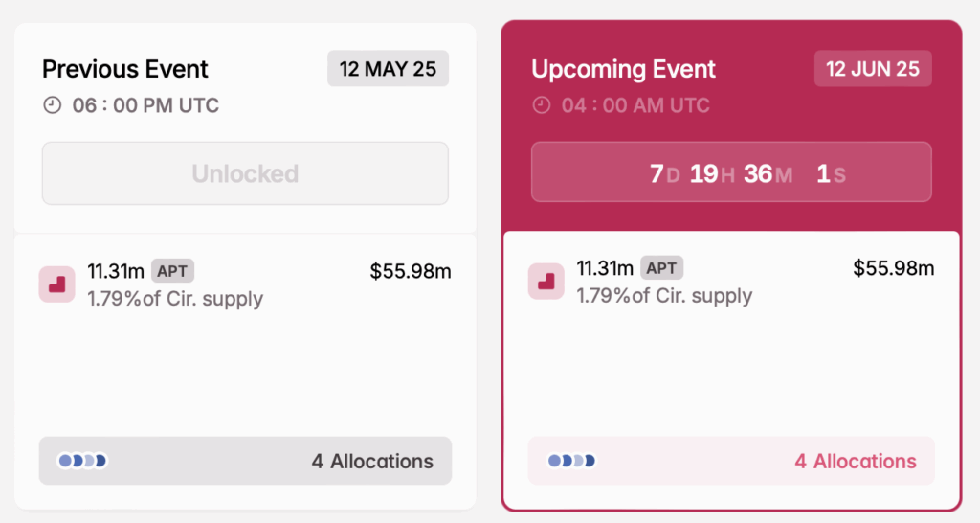This screenshot has height=523, width=980.
Task: Click the $55.98m value in Upcoming Event card
Action: [x=894, y=268]
